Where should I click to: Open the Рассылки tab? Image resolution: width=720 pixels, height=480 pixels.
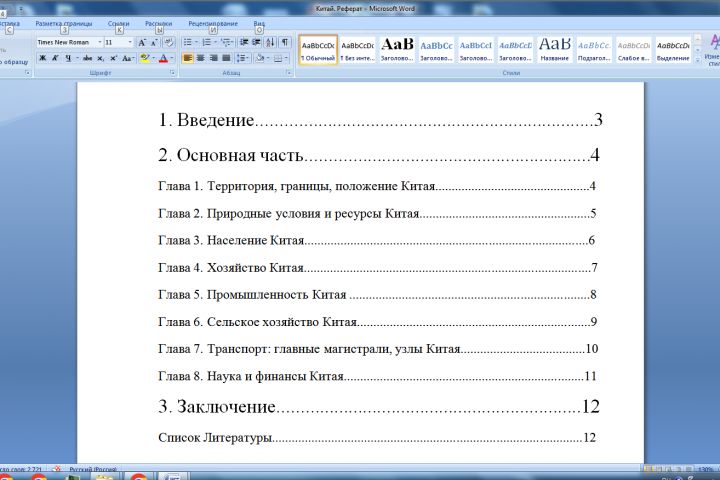(x=158, y=23)
